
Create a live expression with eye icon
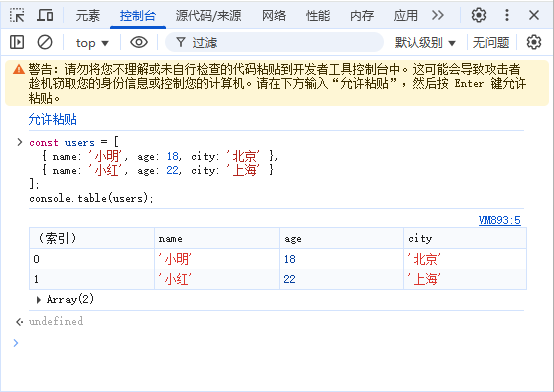point(139,42)
